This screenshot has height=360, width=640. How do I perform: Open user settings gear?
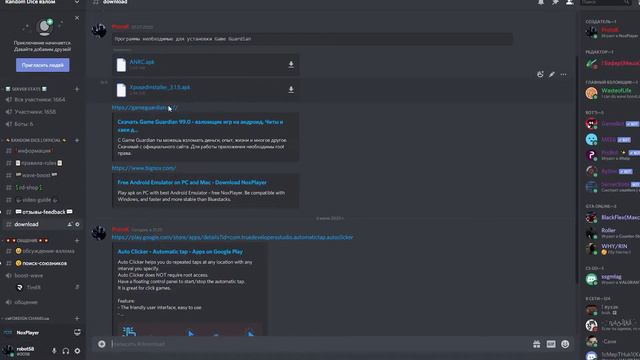click(77, 351)
